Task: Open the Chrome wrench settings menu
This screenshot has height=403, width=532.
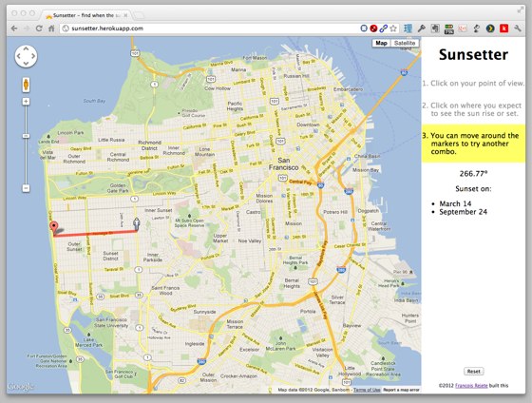Action: click(x=518, y=29)
